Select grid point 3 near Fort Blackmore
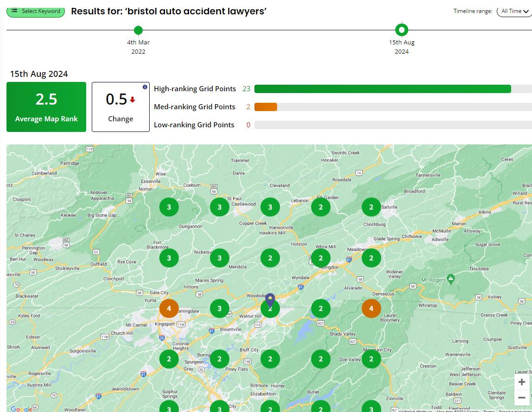Image resolution: width=532 pixels, height=412 pixels. tap(169, 258)
